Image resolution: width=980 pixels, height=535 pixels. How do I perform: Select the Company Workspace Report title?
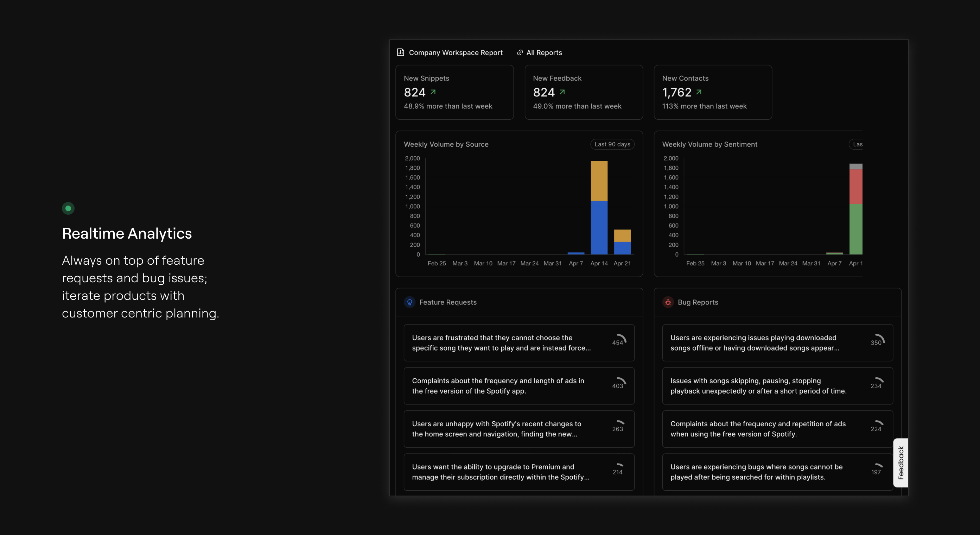click(456, 52)
